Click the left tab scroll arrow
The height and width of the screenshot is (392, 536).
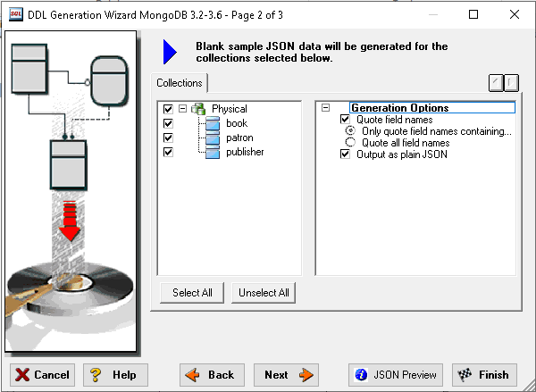[496, 83]
